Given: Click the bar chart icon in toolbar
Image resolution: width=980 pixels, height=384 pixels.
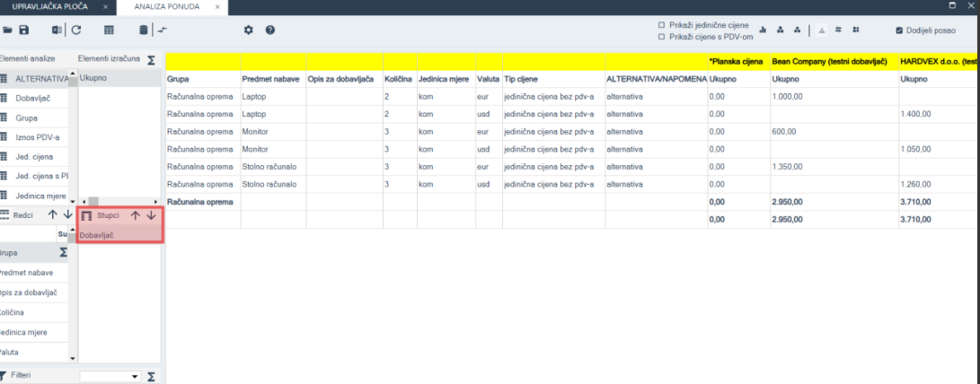Looking at the screenshot, I should [763, 30].
